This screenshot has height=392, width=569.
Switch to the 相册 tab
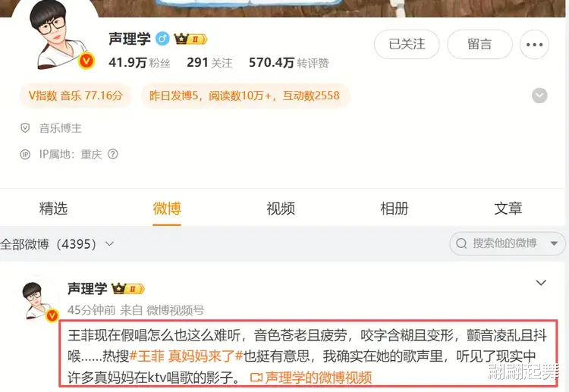(394, 209)
